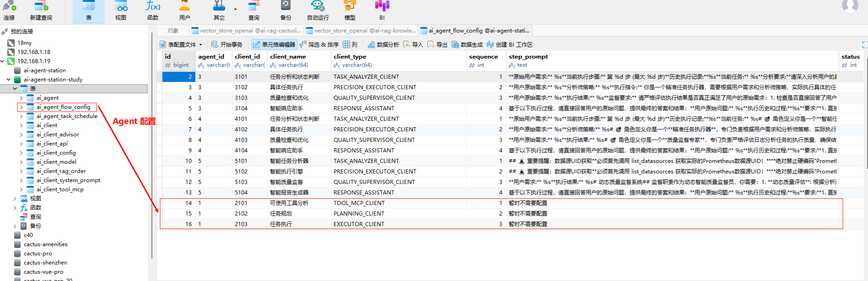Open the 表配置文件 dropdown arrow
Screen dimensions: 868x281
point(200,45)
